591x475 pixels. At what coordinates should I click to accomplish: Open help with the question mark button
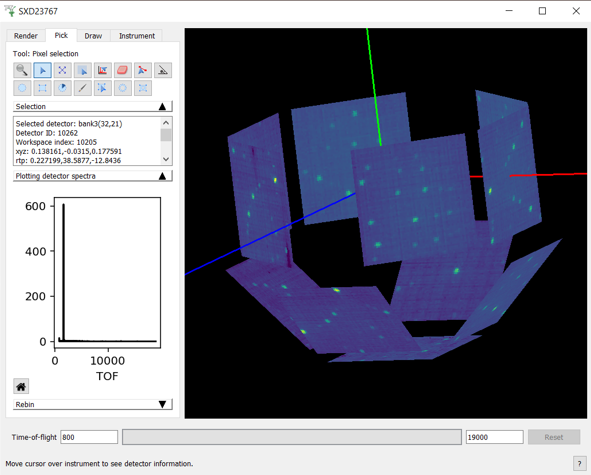[579, 463]
